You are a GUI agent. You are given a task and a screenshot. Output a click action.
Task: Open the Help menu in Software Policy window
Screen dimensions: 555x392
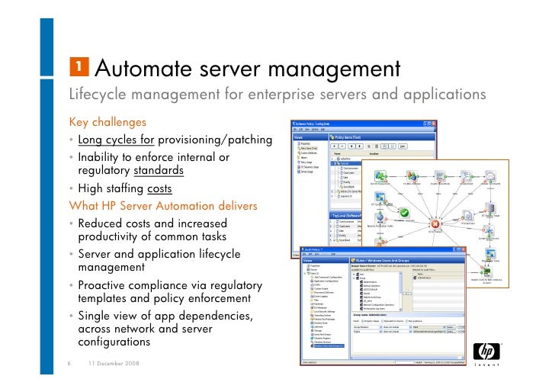click(x=322, y=129)
